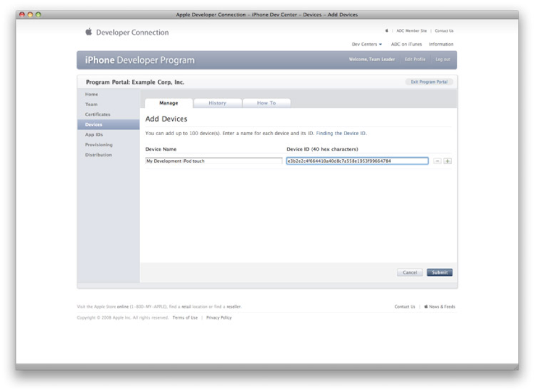Remove device row with the minus button
Screen dimensions: 535x392
point(438,161)
